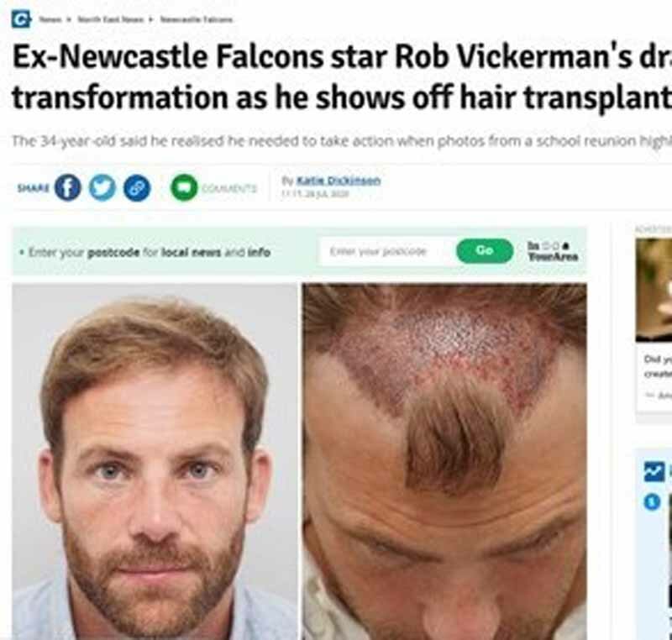672x640 pixels.
Task: Open the hair transplant scalp photo
Action: [x=444, y=461]
